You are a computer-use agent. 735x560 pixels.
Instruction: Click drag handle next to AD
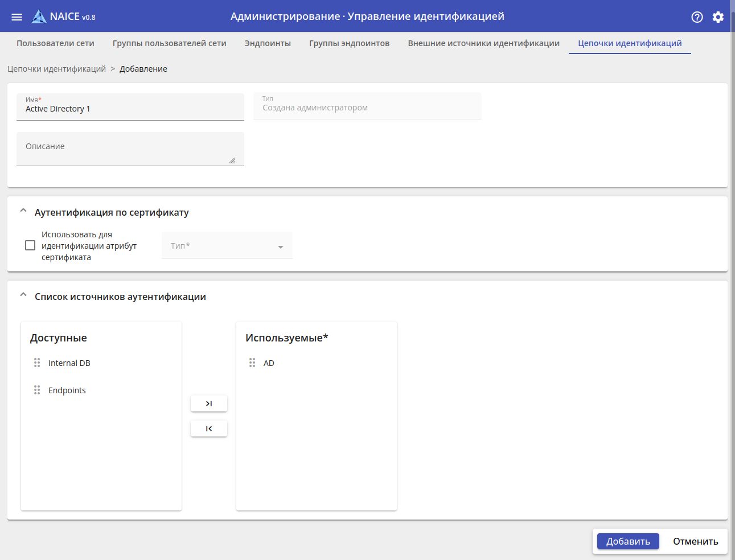tap(252, 363)
